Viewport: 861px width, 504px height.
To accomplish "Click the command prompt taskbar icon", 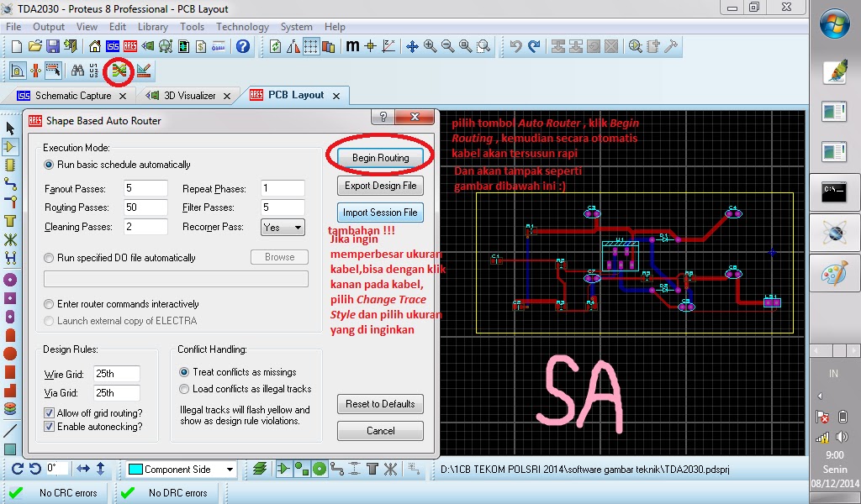I will [x=835, y=192].
